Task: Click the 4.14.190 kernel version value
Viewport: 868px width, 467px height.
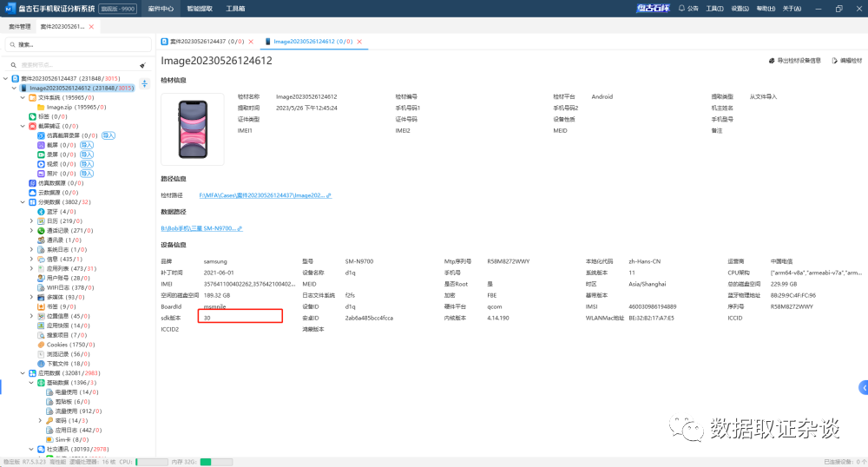Action: tap(498, 319)
